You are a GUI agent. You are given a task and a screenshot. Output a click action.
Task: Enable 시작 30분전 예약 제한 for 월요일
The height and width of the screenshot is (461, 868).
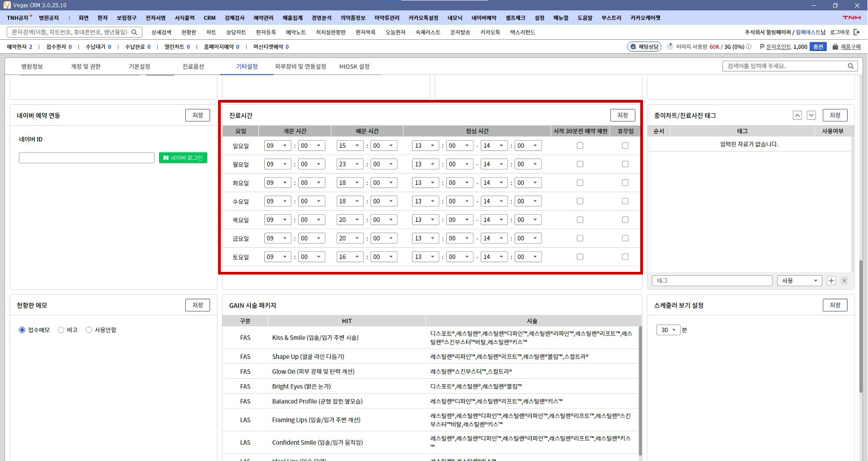(x=580, y=164)
